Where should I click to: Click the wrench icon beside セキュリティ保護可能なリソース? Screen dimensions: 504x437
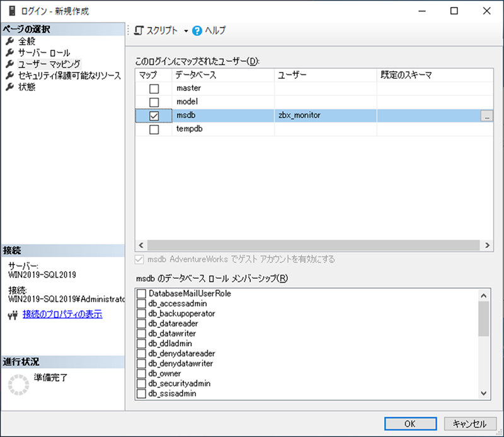(x=9, y=76)
